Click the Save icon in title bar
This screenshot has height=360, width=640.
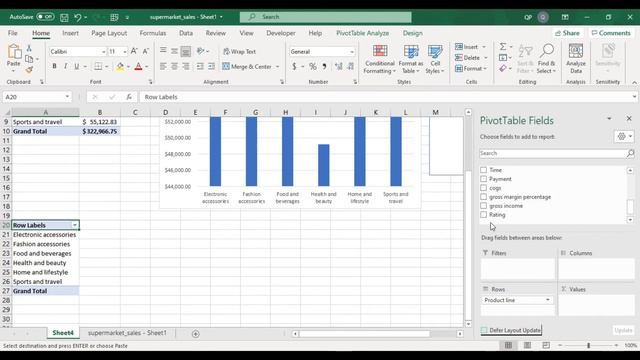pos(64,17)
